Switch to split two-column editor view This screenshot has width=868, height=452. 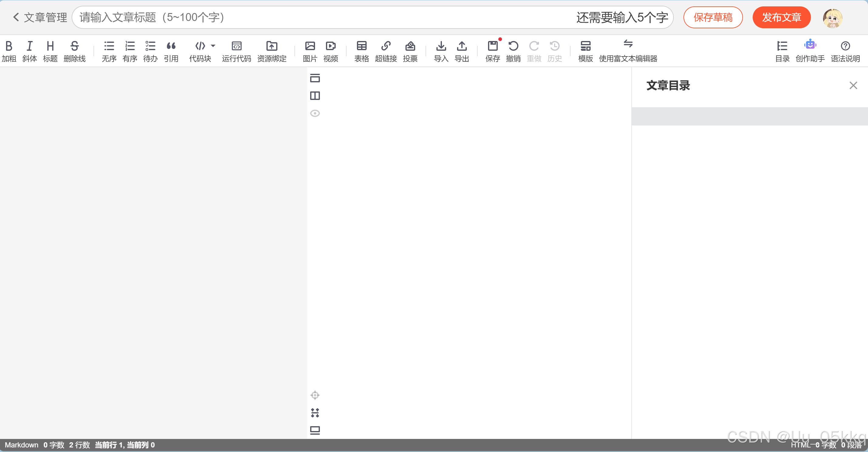click(315, 96)
